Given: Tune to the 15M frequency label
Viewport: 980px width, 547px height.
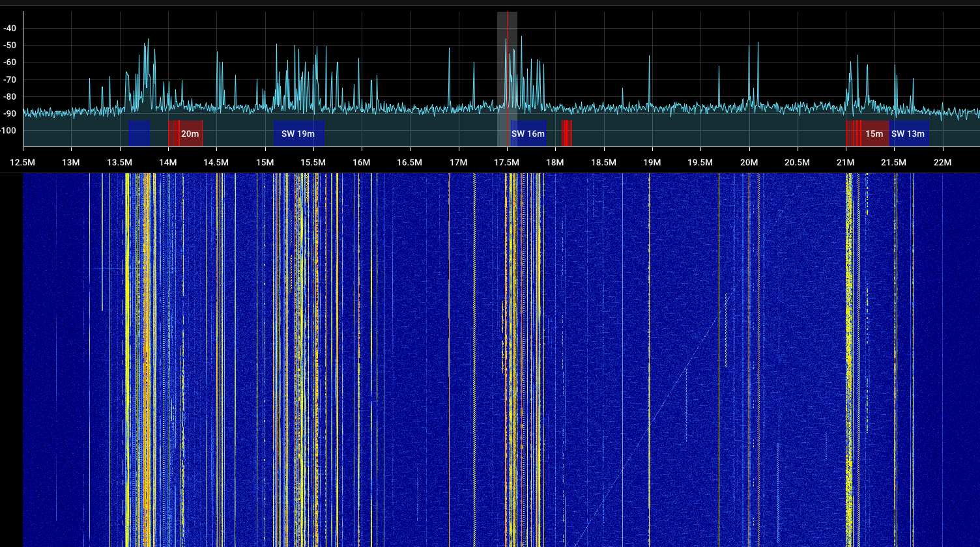Looking at the screenshot, I should [265, 162].
